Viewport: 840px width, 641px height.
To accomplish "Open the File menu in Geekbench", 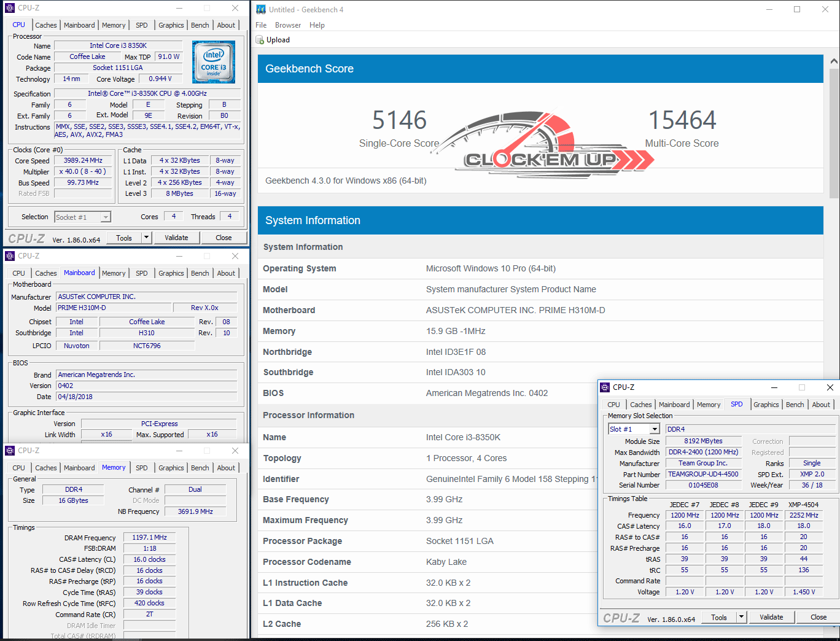I will (261, 25).
